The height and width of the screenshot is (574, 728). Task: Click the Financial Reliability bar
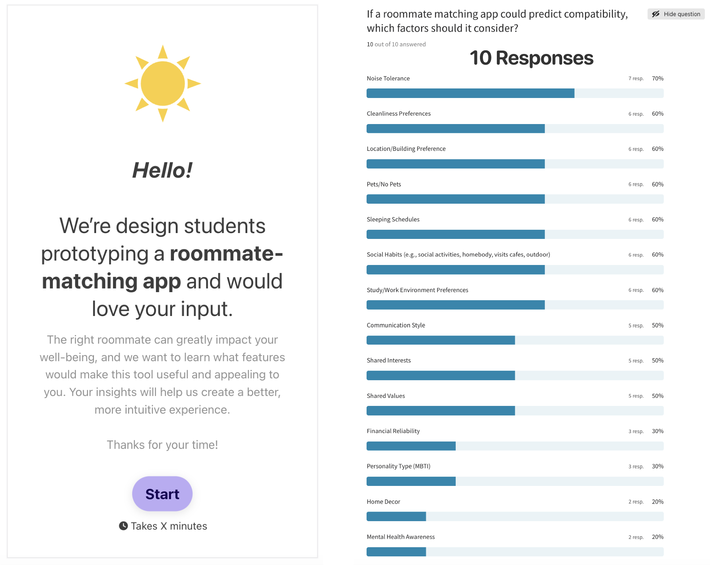point(515,446)
